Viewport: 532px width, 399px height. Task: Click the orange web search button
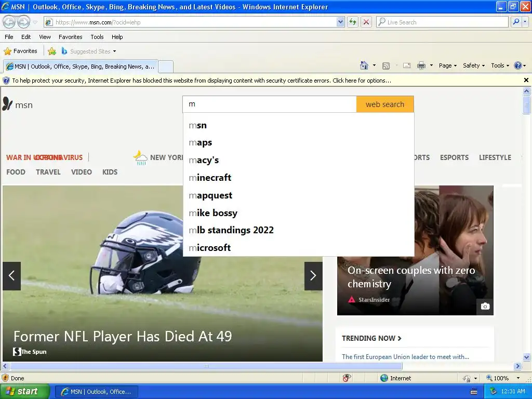click(x=385, y=104)
